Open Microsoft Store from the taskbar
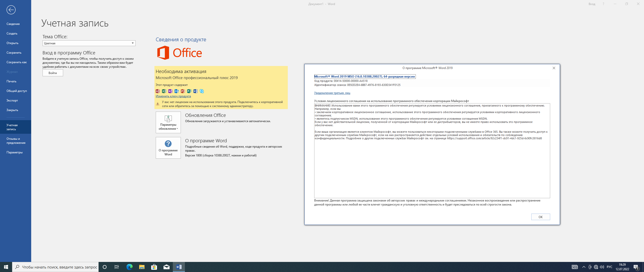Image resolution: width=644 pixels, height=272 pixels. coord(154,267)
